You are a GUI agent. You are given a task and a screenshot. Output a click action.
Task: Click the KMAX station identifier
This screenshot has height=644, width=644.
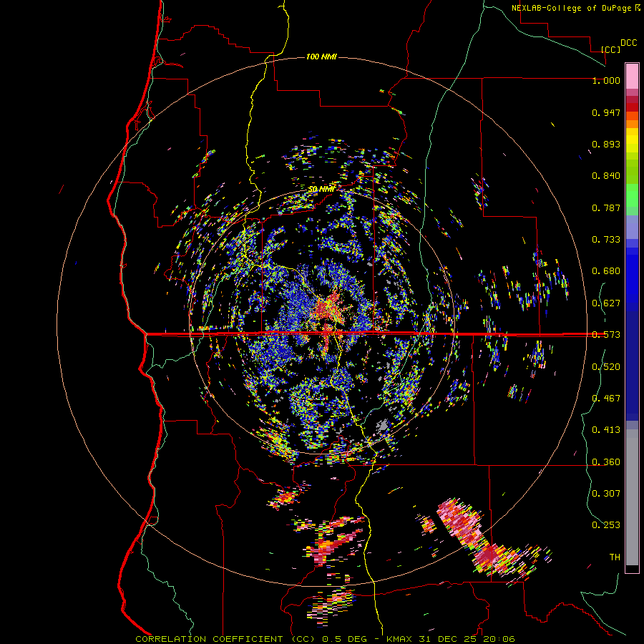click(x=399, y=639)
